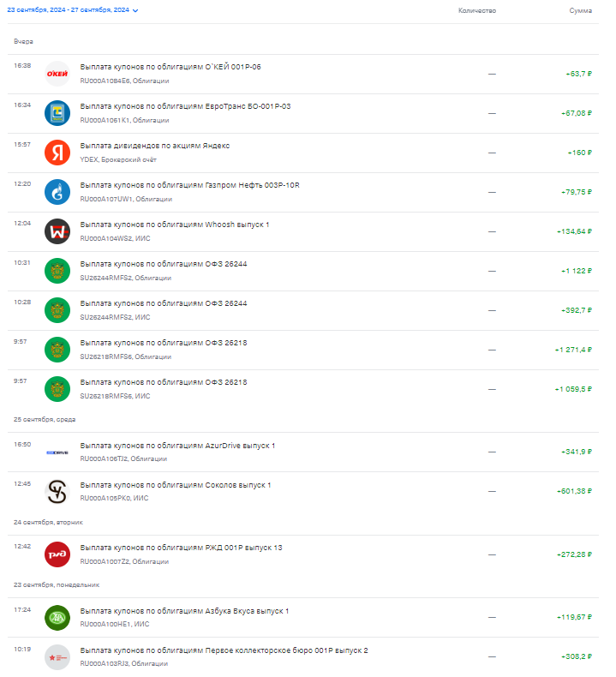Click the Азбука Вкуса logo icon
Image resolution: width=616 pixels, height=677 pixels.
pyautogui.click(x=57, y=618)
